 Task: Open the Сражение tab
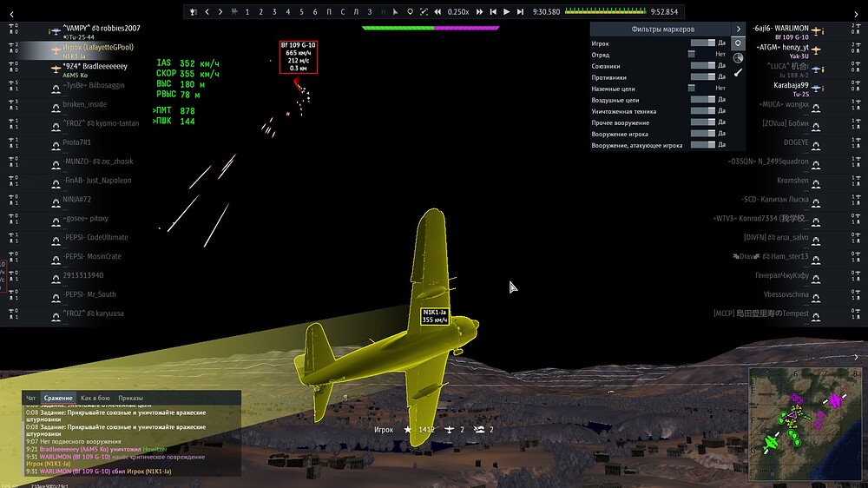[58, 398]
